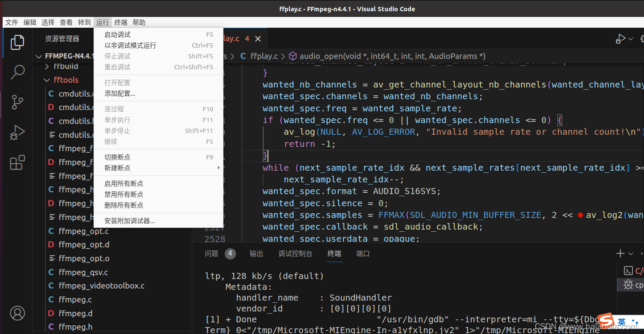The height and width of the screenshot is (334, 644).
Task: Open the 查看 menu
Action: [66, 23]
